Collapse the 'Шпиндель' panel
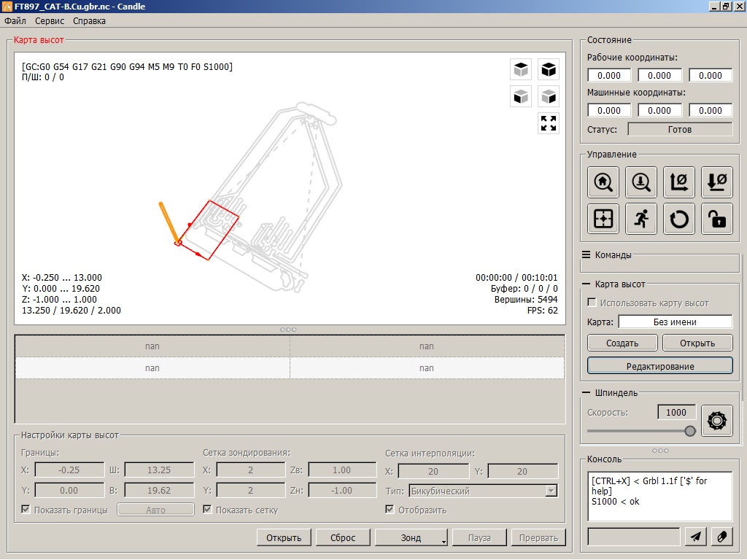 point(587,392)
